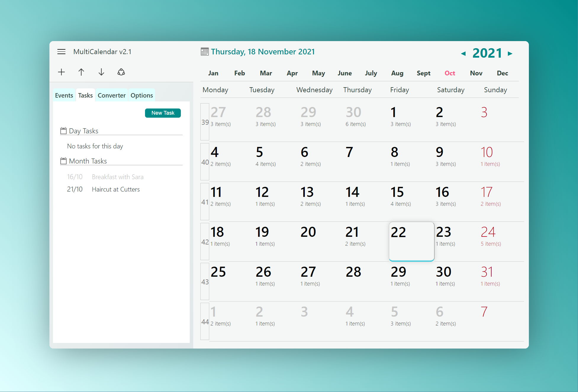578x392 pixels.
Task: Select the Aug month
Action: point(397,73)
